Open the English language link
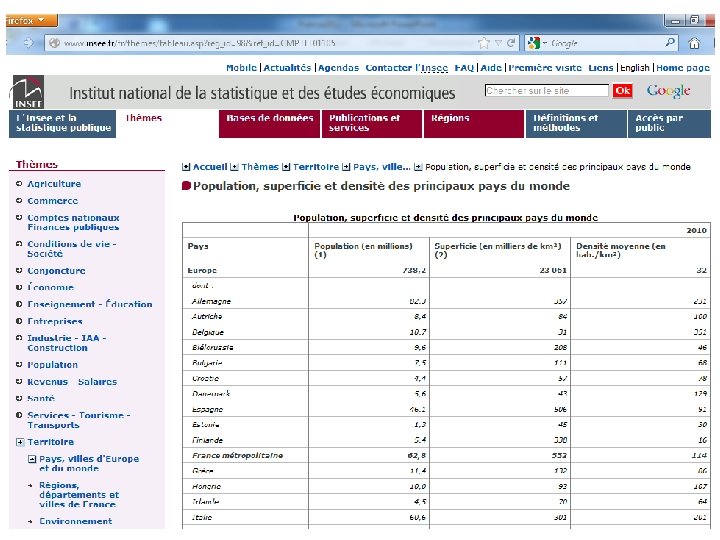The image size is (720, 540). [635, 68]
